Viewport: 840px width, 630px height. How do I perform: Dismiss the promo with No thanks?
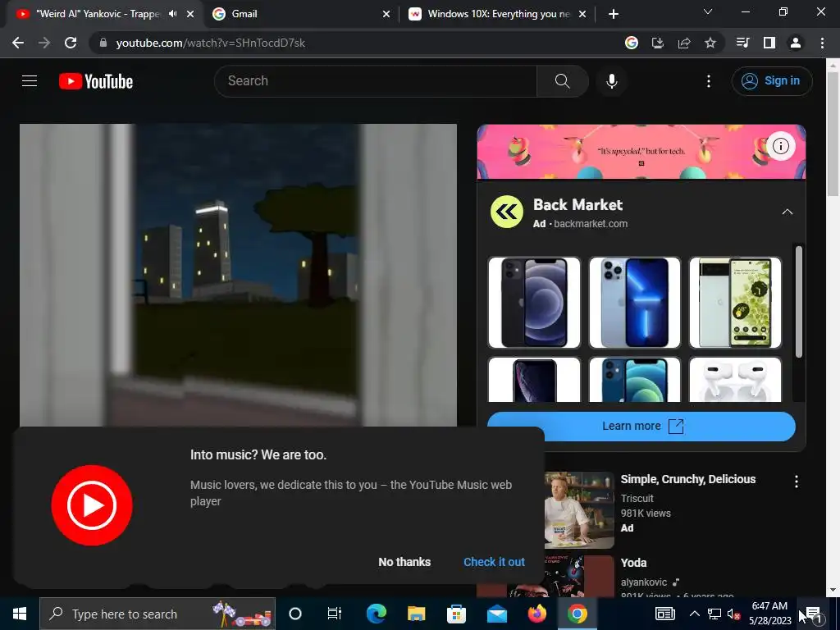tap(404, 562)
